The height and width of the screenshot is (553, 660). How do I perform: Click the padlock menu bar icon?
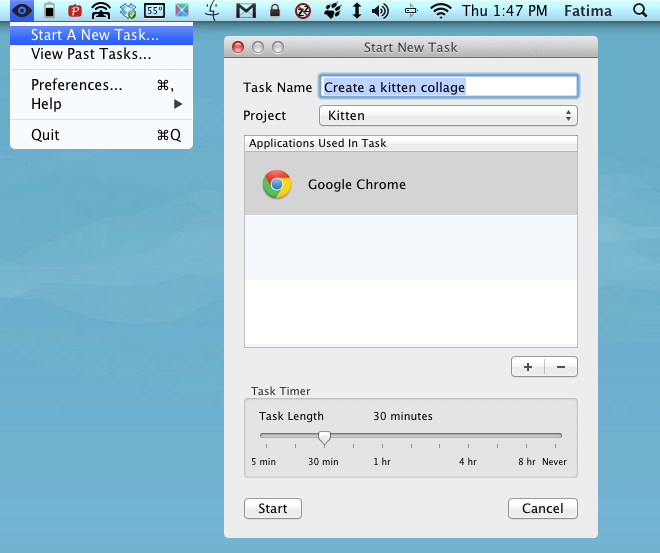pyautogui.click(x=275, y=10)
